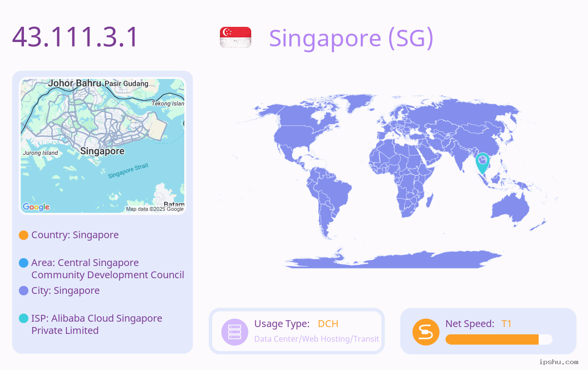Click Pasir Gudang label on map
This screenshot has height=370, width=588.
point(127,83)
